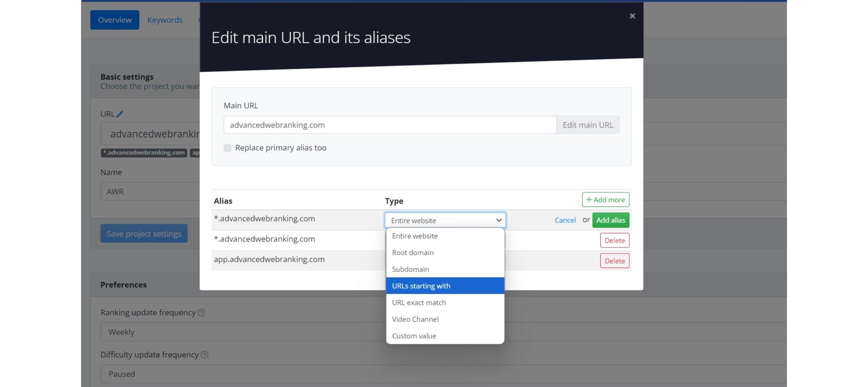868x387 pixels.
Task: Click Cancel link for new alias
Action: tap(565, 220)
